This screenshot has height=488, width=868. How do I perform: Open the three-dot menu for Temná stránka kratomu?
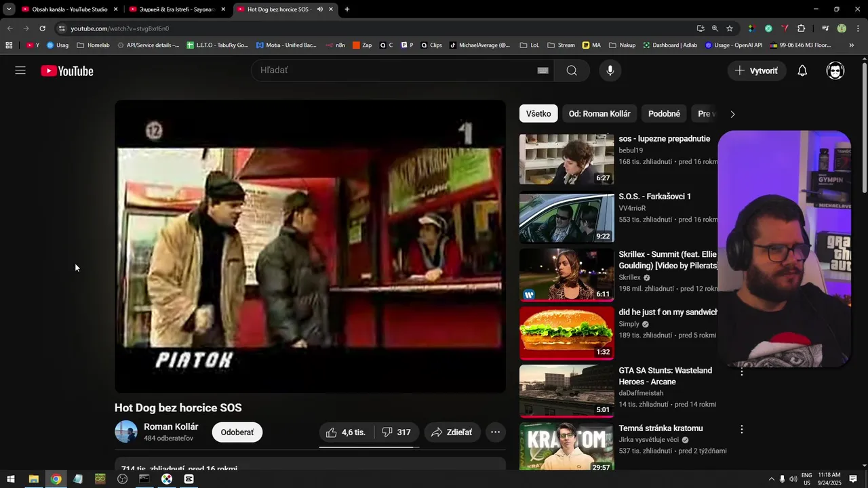(x=741, y=429)
